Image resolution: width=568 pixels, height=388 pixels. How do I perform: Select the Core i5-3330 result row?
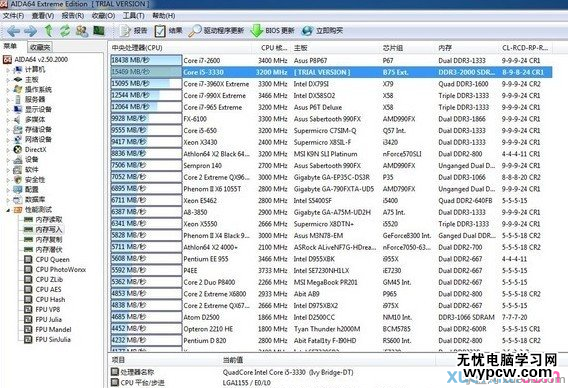pyautogui.click(x=331, y=72)
